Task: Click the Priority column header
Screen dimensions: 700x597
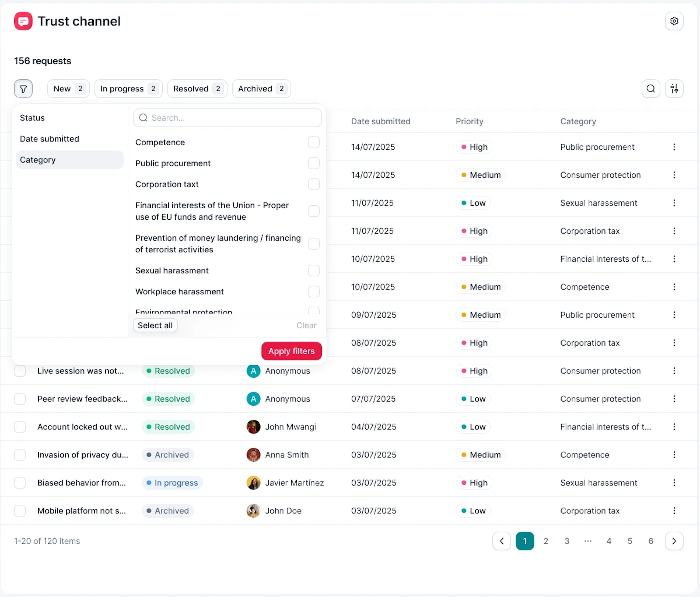Action: [469, 121]
